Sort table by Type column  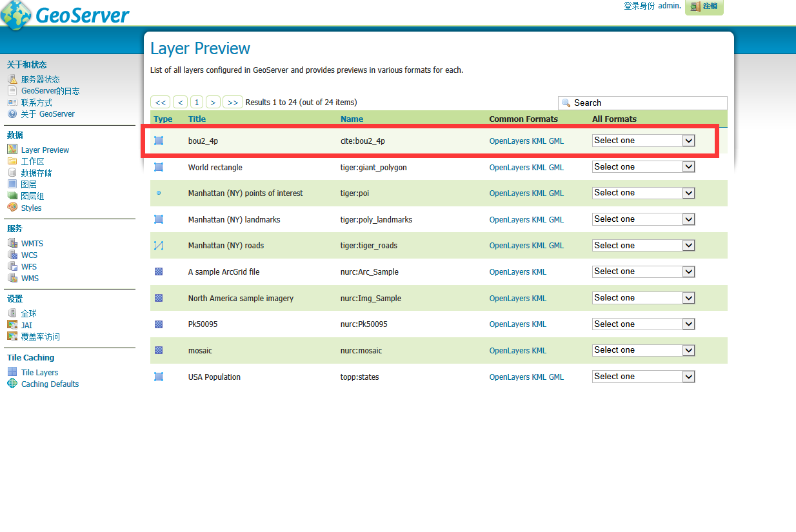[x=163, y=119]
